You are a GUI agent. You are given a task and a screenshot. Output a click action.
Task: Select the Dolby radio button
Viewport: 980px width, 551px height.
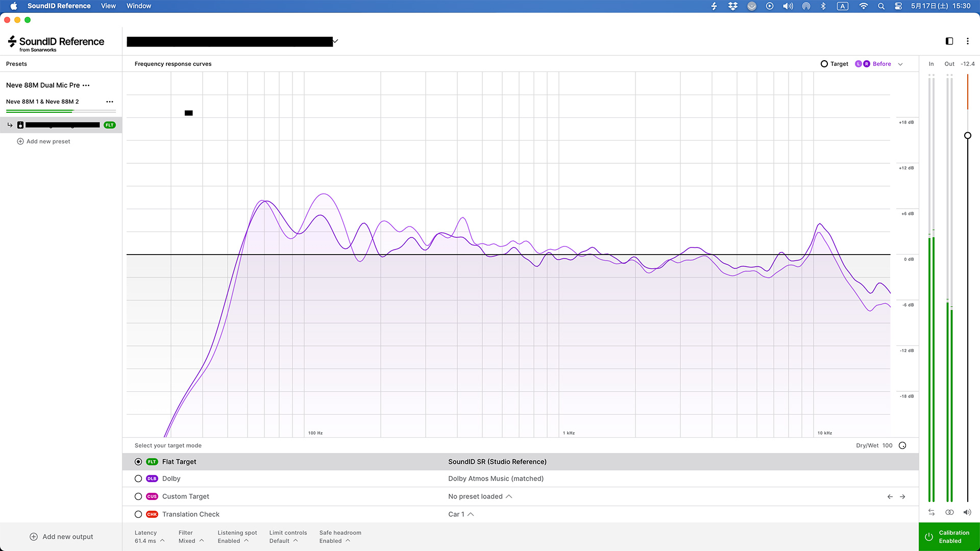click(x=138, y=479)
